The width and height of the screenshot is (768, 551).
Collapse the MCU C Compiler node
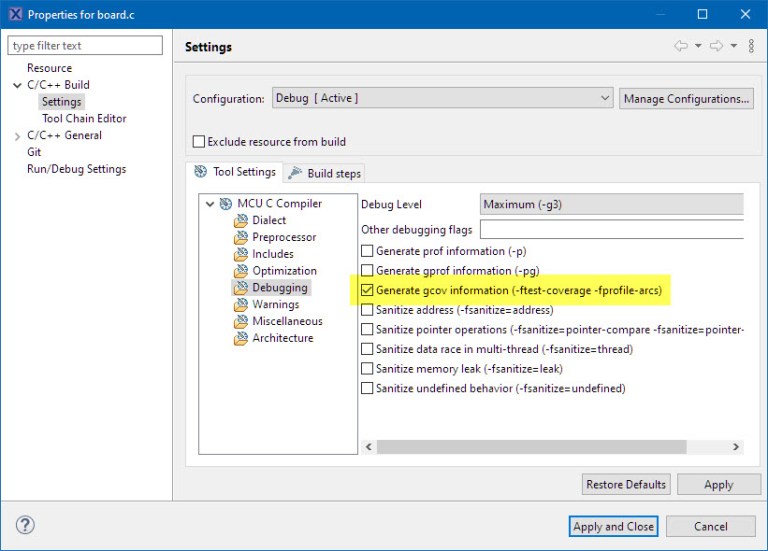[210, 204]
